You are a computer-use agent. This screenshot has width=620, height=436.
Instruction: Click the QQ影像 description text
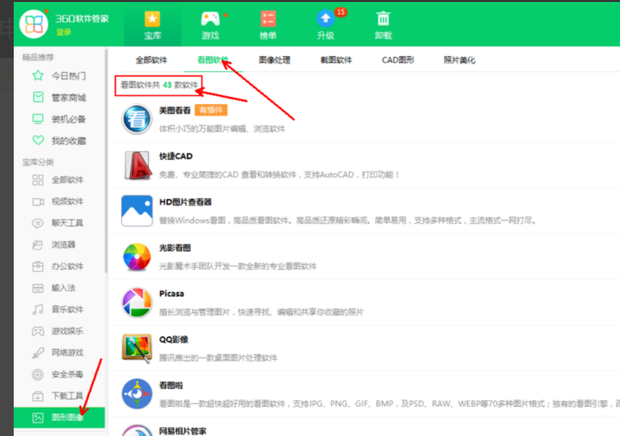pos(218,358)
